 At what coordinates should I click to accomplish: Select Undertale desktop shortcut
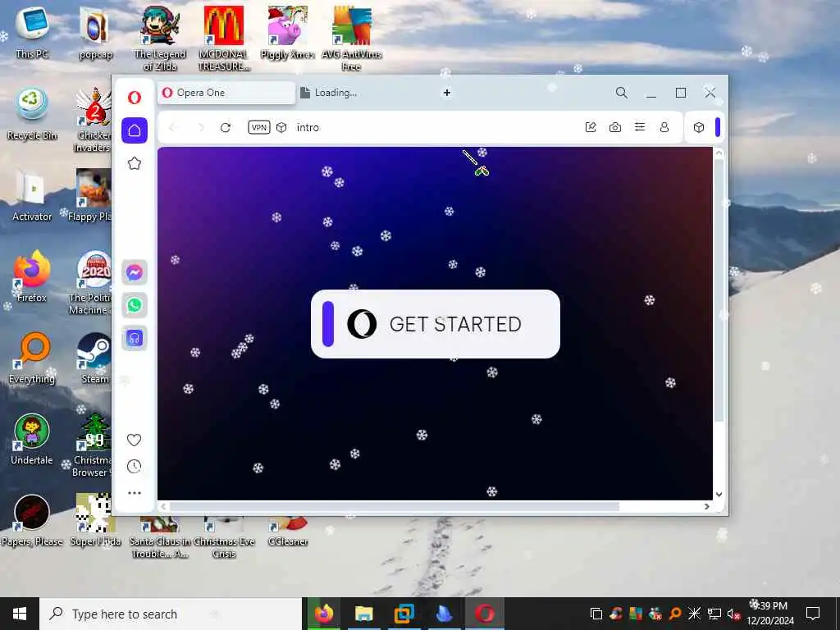click(32, 440)
